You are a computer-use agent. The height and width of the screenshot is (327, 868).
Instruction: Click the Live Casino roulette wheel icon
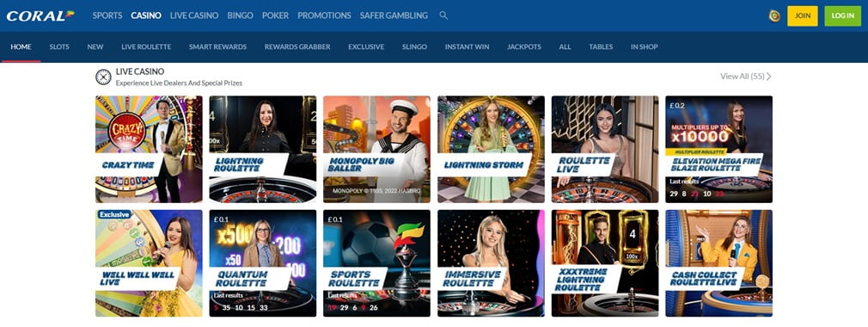tap(103, 77)
